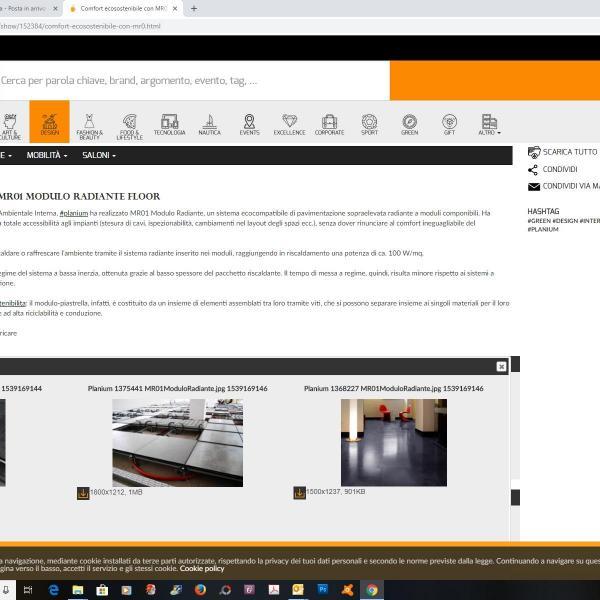600x600 pixels.
Task: Download the 1800x1212 1MB image
Action: tap(83, 493)
